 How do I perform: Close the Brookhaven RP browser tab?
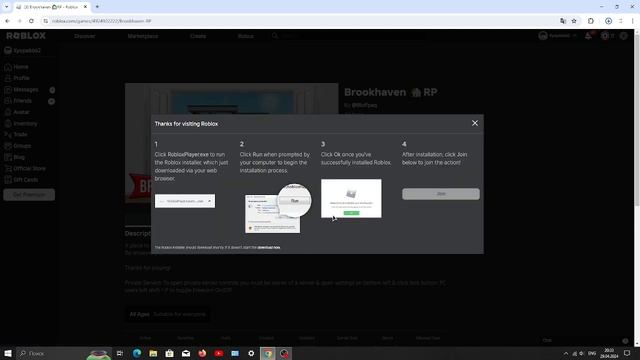85,7
